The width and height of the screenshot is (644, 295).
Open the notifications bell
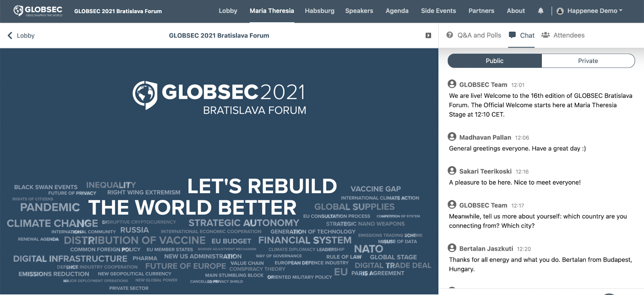pyautogui.click(x=541, y=11)
